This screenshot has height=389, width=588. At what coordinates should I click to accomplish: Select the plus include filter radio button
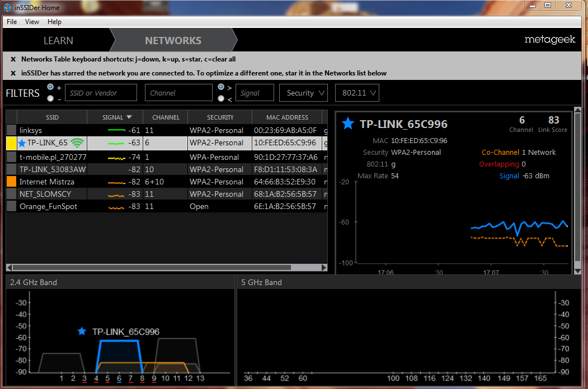tap(51, 87)
